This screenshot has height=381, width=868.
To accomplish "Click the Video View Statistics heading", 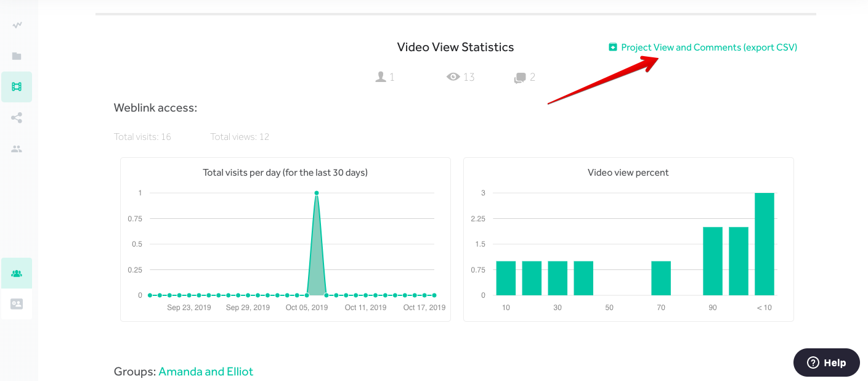I will tap(455, 47).
